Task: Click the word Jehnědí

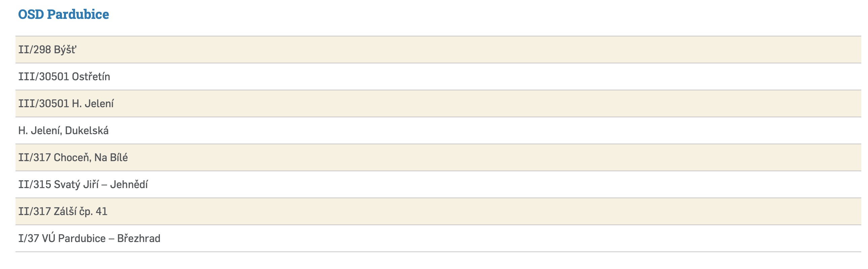Action: click(x=129, y=185)
